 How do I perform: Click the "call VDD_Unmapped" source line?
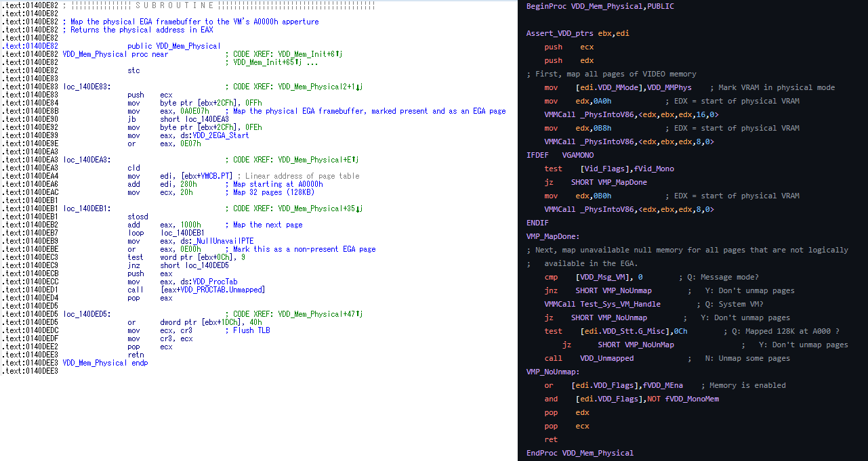(589, 358)
